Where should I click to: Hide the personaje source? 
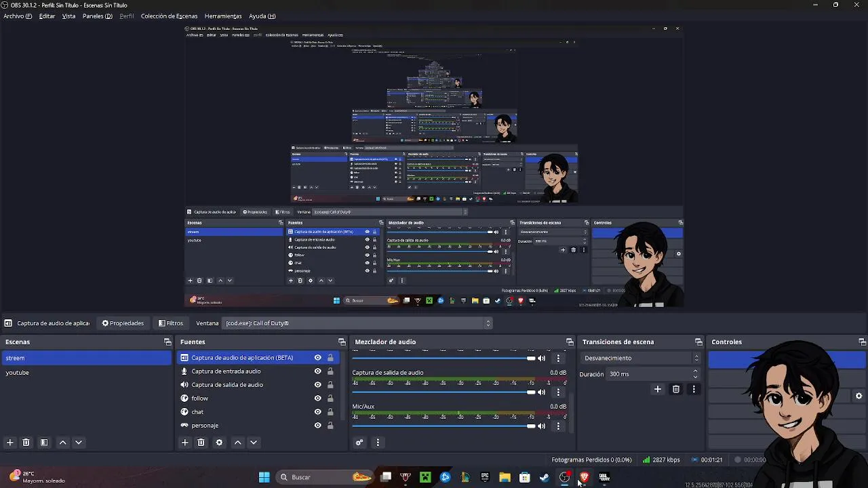317,426
